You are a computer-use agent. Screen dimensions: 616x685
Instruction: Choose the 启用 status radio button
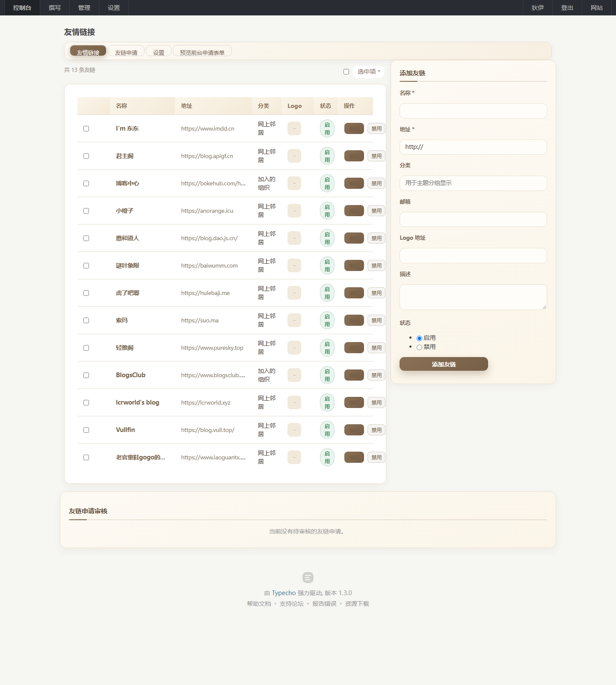click(x=419, y=338)
